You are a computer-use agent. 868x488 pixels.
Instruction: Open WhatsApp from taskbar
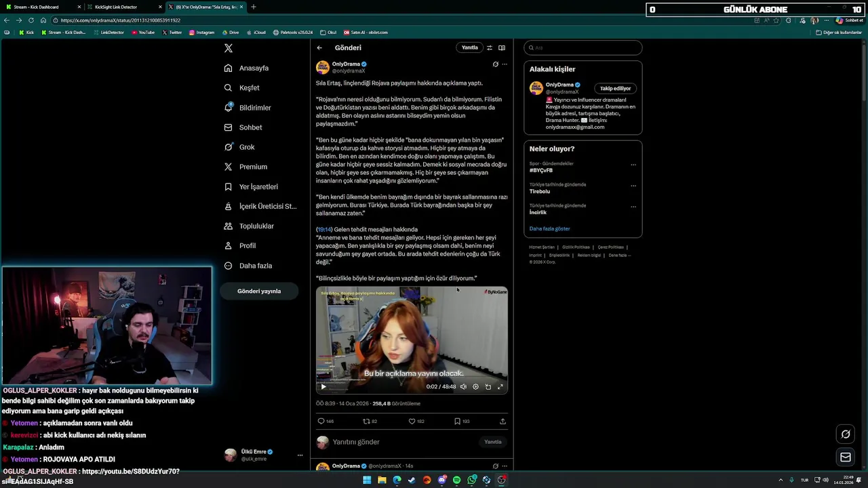point(471,480)
